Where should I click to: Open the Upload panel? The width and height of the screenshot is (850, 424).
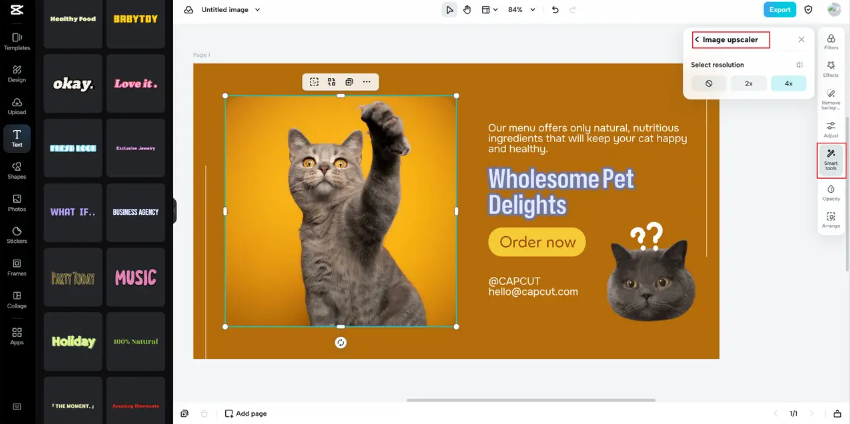17,106
